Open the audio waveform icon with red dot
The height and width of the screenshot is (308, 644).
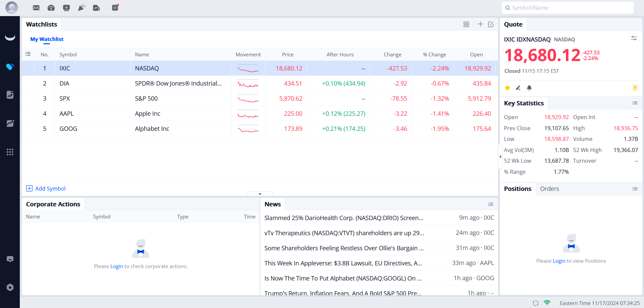coord(115,7)
